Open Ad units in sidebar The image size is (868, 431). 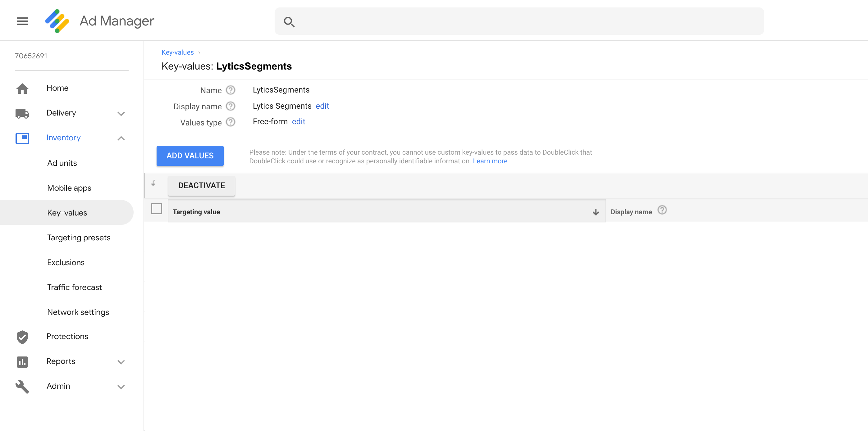point(62,163)
